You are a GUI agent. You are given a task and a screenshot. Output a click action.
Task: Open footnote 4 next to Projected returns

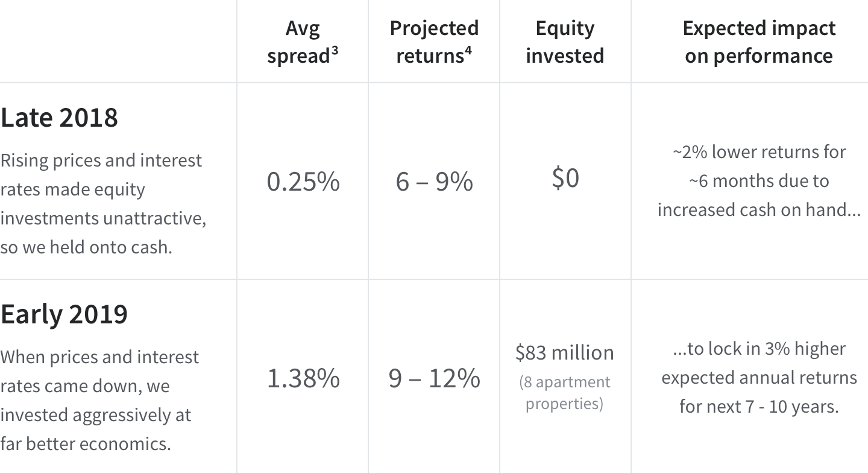coord(468,51)
